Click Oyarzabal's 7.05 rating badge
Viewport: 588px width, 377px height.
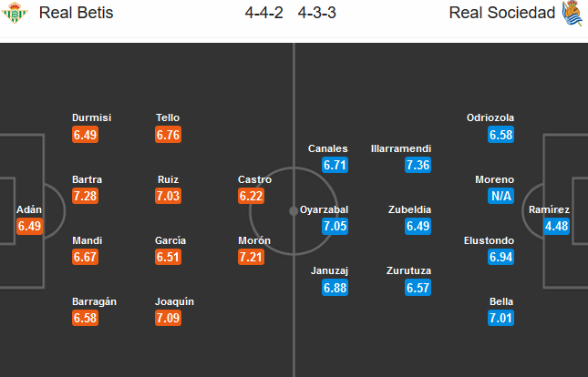[x=335, y=227]
